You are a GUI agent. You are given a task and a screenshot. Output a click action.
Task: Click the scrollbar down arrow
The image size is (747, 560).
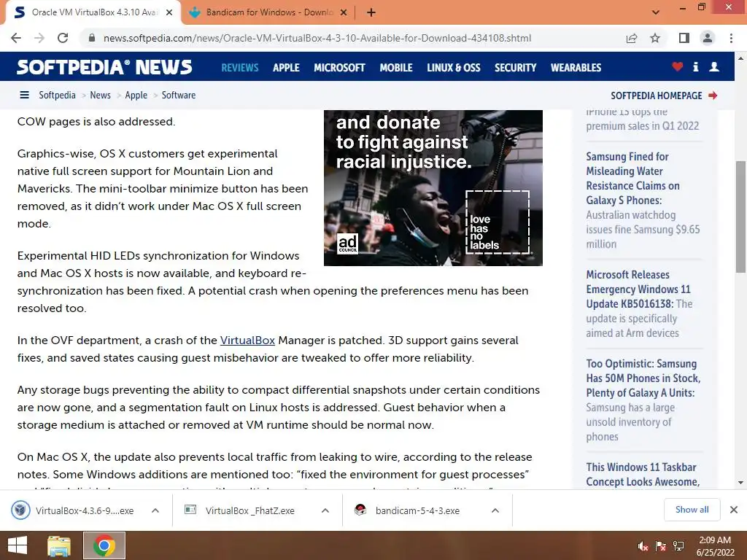point(740,483)
